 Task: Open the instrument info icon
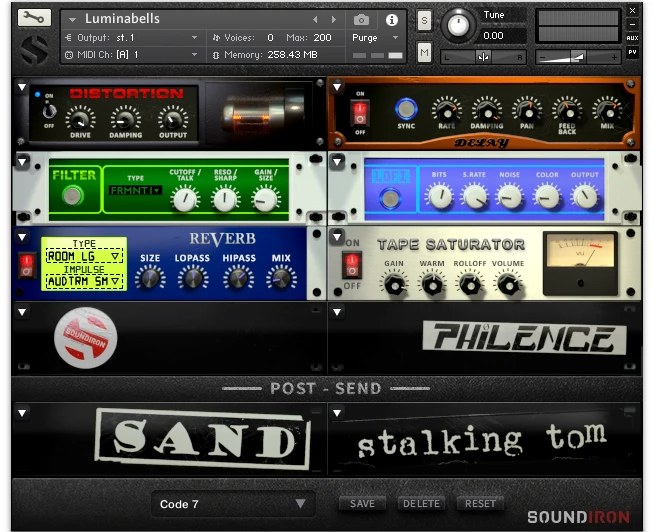coord(391,20)
